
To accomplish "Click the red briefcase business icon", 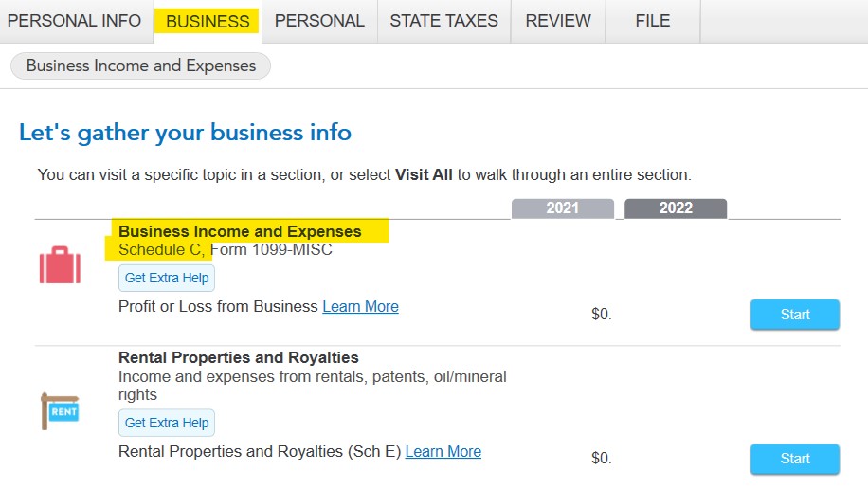I will click(60, 265).
